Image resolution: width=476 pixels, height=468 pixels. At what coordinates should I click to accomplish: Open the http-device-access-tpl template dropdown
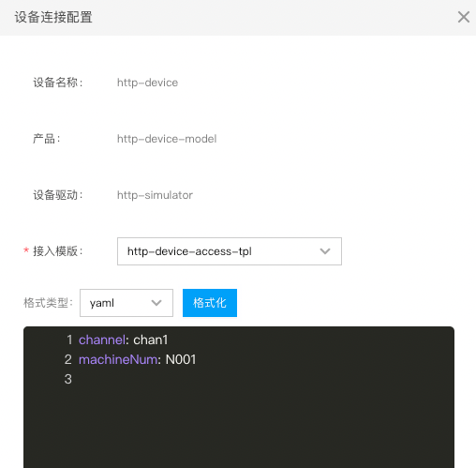click(x=230, y=251)
